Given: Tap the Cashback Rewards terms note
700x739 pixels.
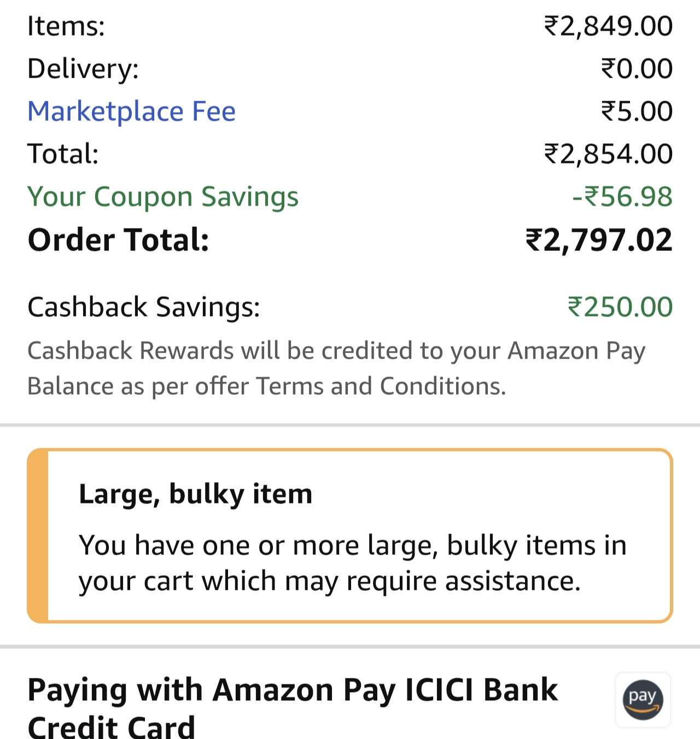Looking at the screenshot, I should tap(336, 368).
